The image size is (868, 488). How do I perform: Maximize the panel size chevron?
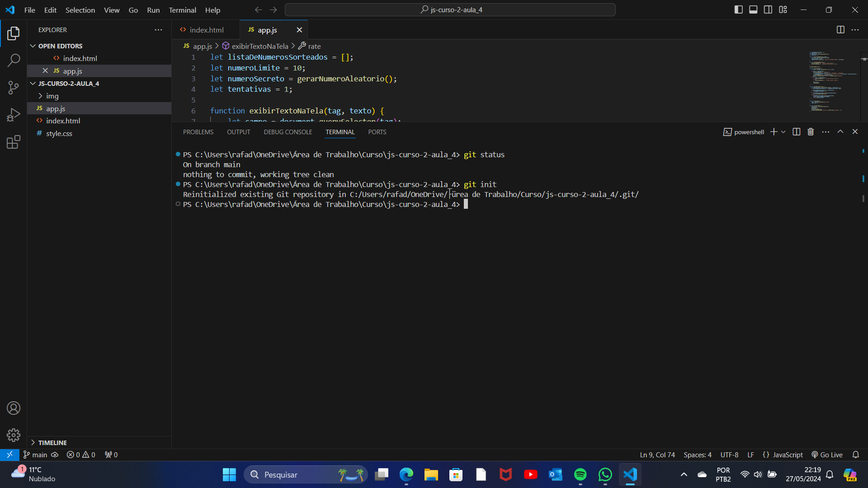(840, 131)
